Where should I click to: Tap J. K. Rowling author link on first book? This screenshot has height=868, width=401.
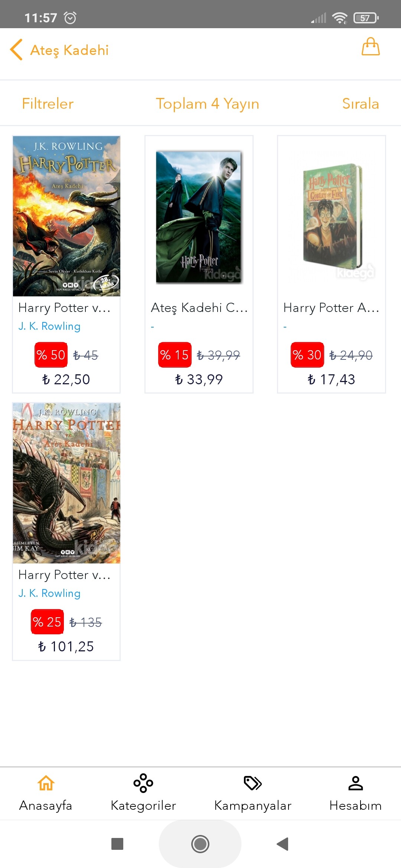49,326
